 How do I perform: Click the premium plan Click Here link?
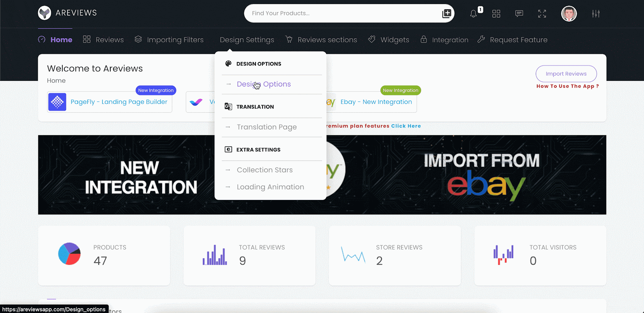point(406,126)
